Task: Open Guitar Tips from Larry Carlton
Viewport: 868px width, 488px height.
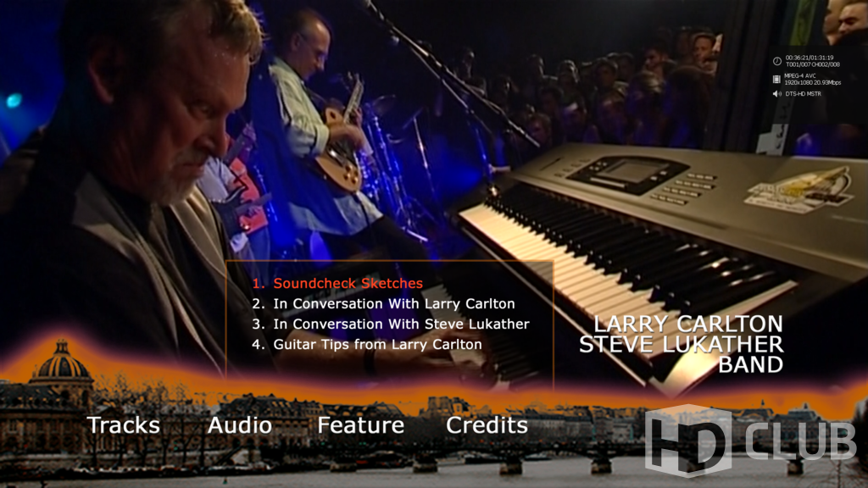Action: point(367,344)
